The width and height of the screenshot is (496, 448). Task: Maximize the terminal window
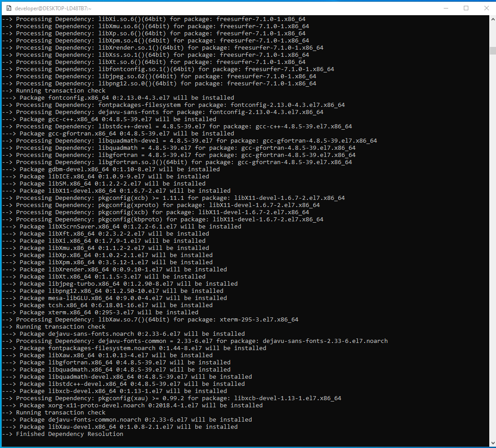point(466,8)
